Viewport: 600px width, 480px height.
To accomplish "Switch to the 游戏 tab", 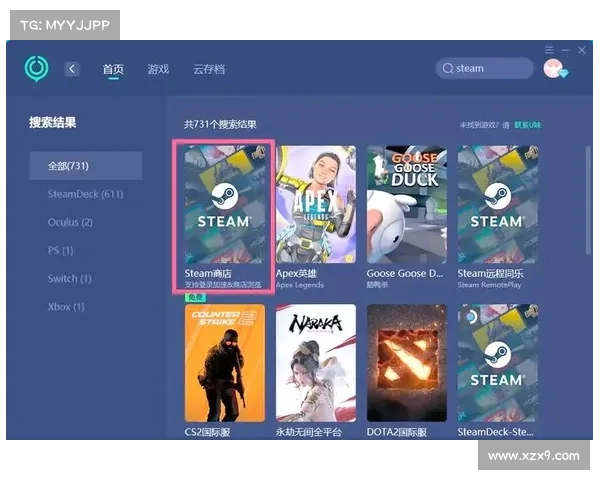I will pos(158,69).
